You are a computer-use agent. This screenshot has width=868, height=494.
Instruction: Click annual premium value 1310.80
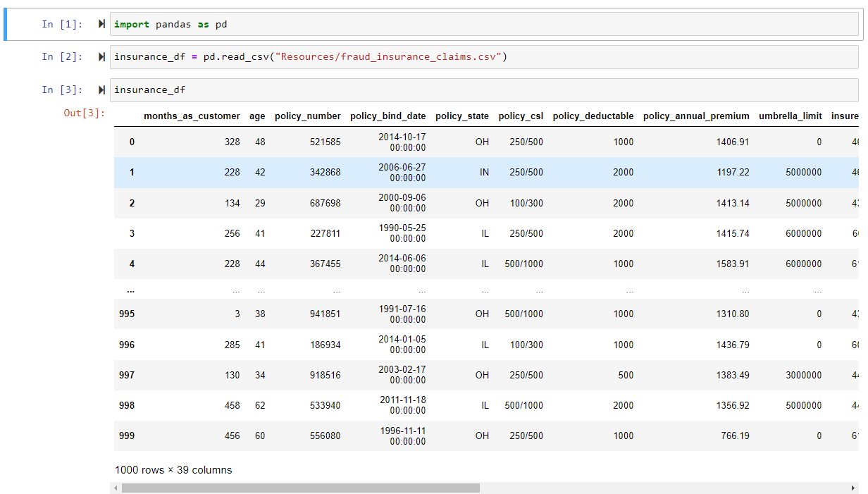tap(733, 314)
